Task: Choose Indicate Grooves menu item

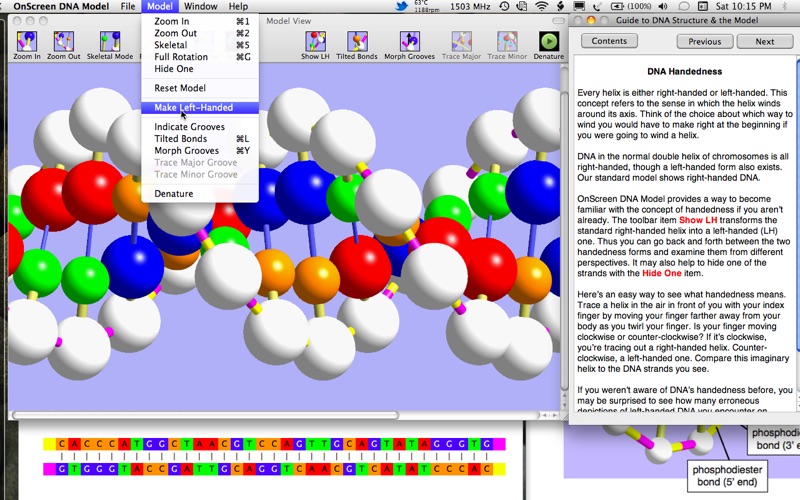Action: 199,127
